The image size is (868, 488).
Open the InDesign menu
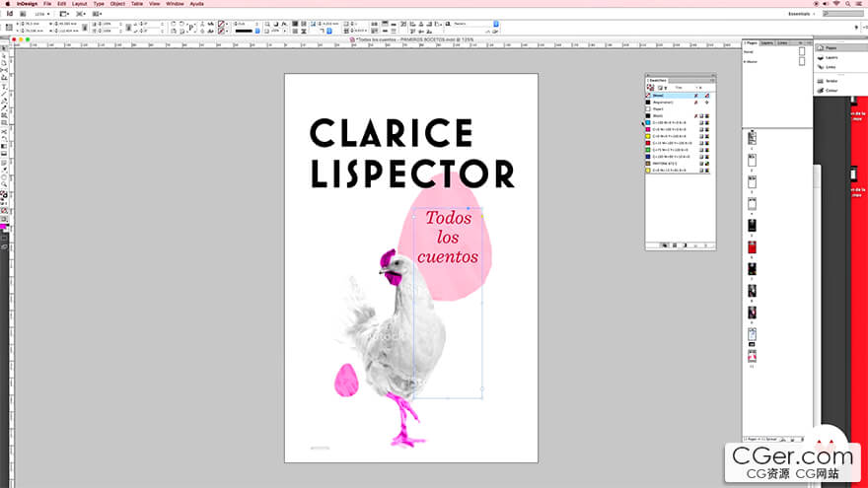coord(28,4)
